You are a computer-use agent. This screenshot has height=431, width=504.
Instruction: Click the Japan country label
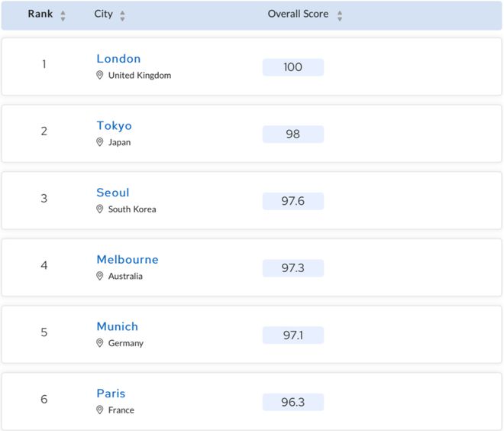(119, 142)
